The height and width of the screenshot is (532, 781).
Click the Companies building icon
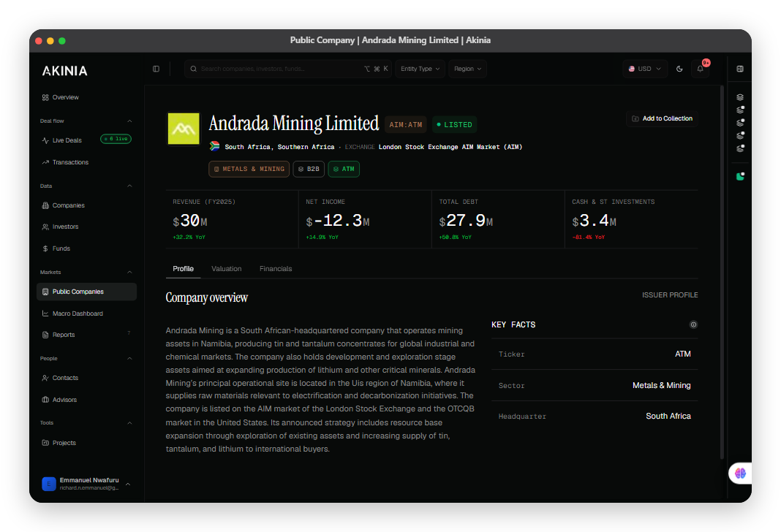click(45, 205)
